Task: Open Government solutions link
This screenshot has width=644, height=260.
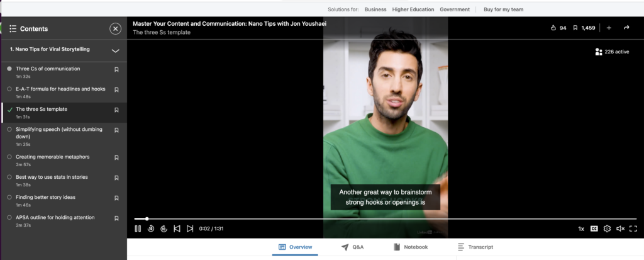Action: [x=455, y=9]
